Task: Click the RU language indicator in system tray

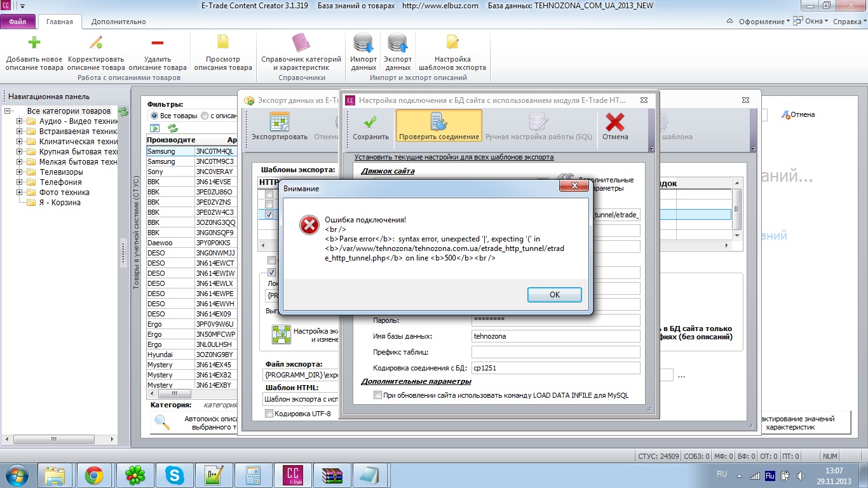Action: click(x=722, y=474)
